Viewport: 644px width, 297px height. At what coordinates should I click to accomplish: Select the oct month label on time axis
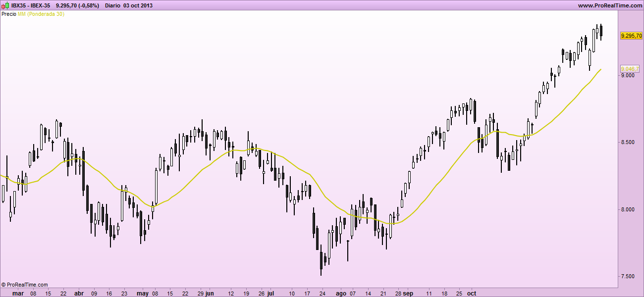[472, 293]
